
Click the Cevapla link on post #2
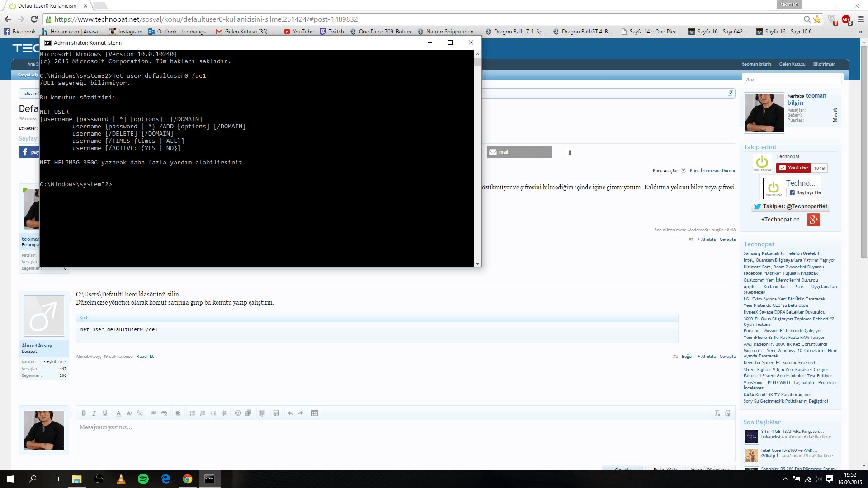tap(727, 357)
